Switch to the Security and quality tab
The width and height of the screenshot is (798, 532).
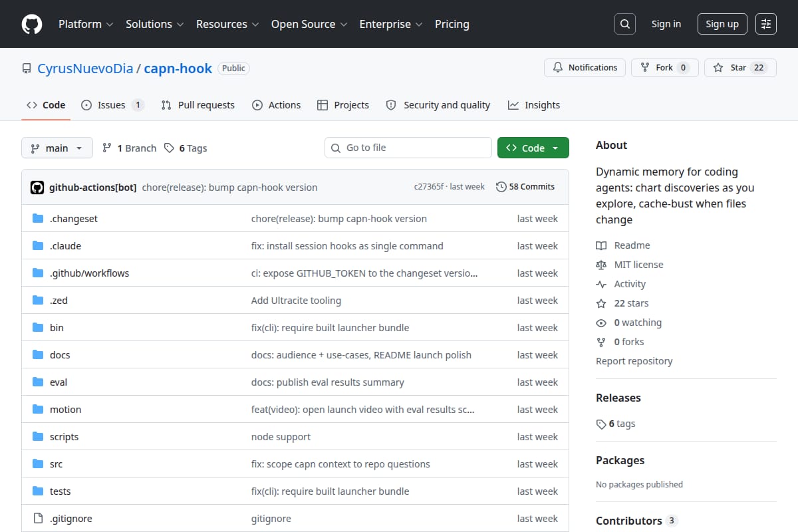tap(438, 105)
